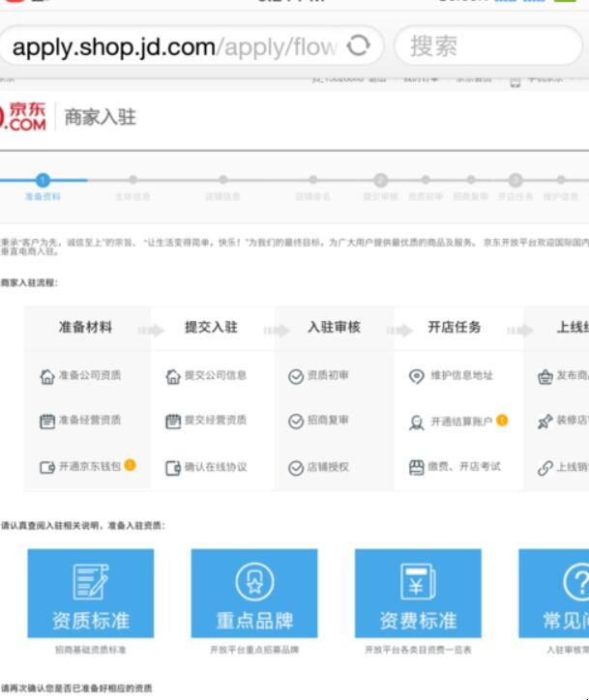This screenshot has height=700, width=589.
Task: Click the 店铺授权 text
Action: click(328, 467)
